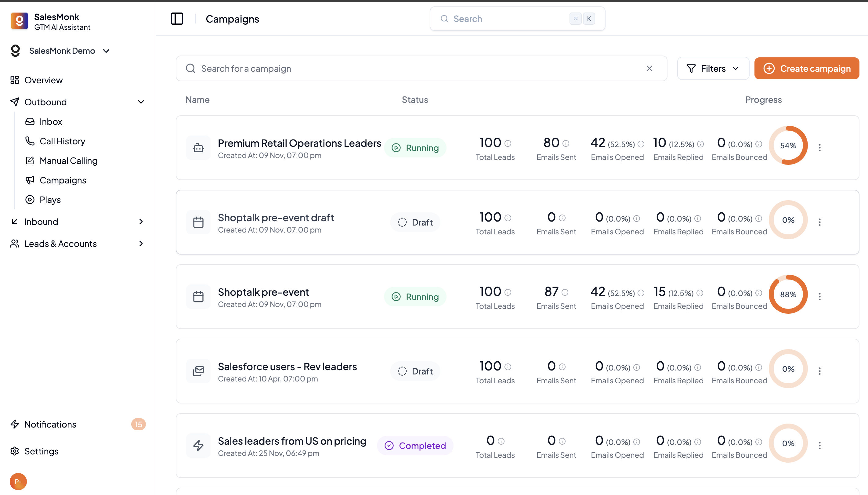Expand Leads & Accounts section
This screenshot has height=495, width=868.
coord(141,244)
